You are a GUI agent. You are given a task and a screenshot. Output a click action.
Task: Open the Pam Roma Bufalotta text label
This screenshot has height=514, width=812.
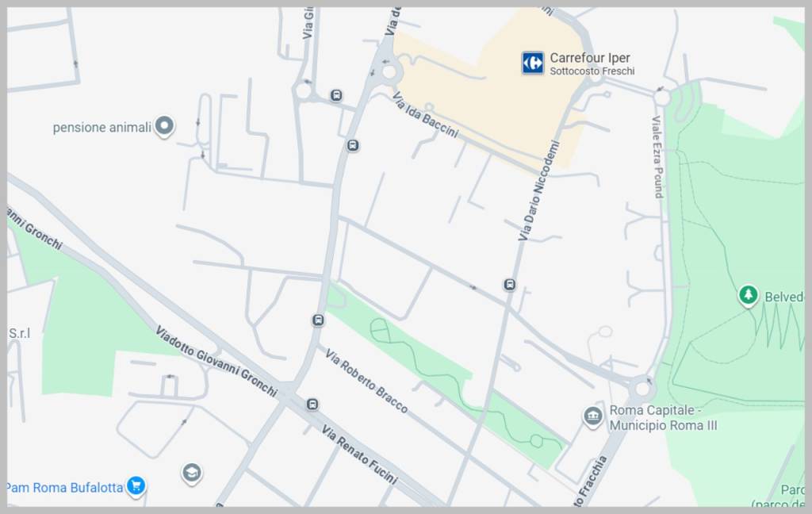[x=65, y=488]
